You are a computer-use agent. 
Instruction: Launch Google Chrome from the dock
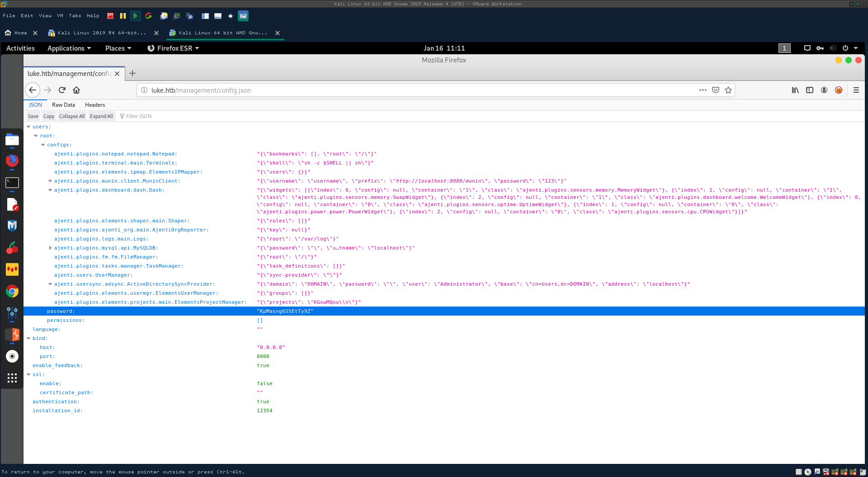(12, 291)
